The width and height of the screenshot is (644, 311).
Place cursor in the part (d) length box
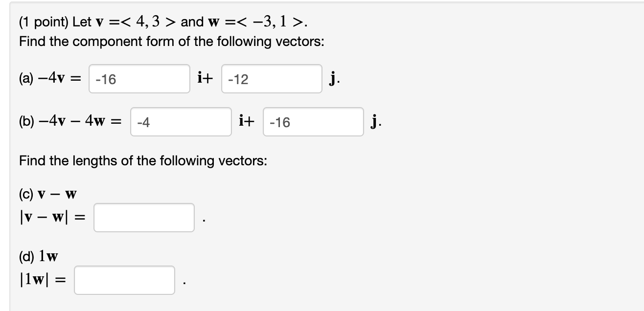coord(124,281)
